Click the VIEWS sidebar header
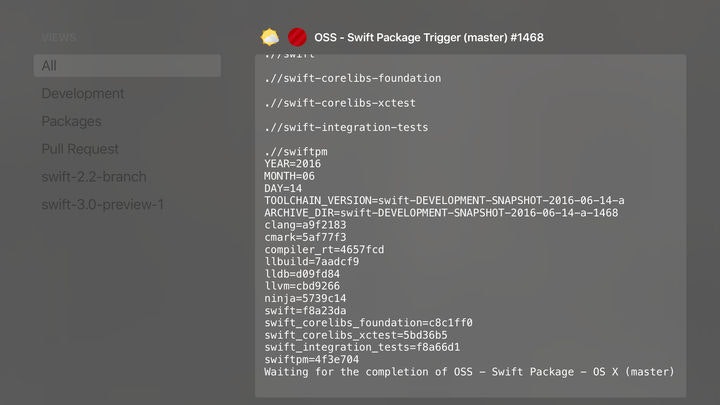 59,38
